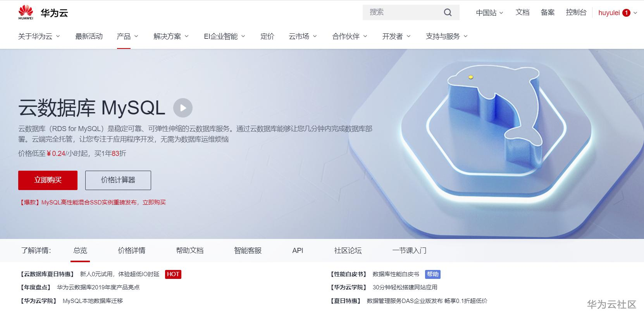Expand the 支持与服务 menu

pos(447,36)
